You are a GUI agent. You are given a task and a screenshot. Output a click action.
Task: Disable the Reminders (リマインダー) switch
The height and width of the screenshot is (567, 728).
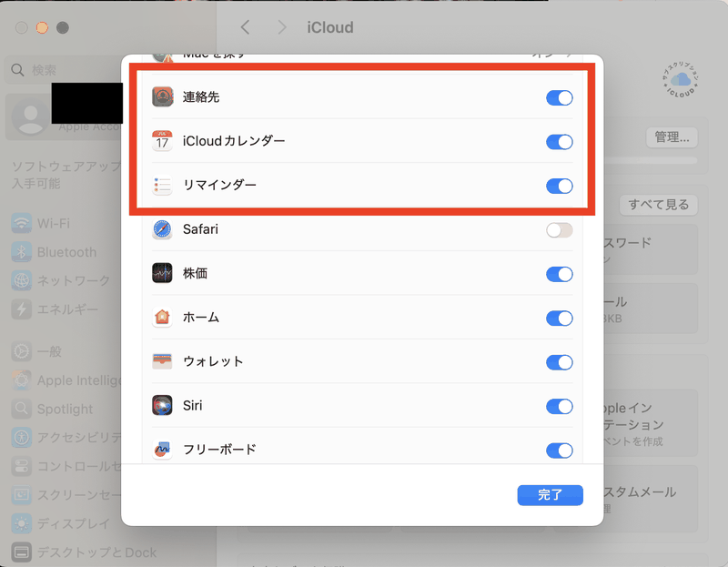(560, 187)
